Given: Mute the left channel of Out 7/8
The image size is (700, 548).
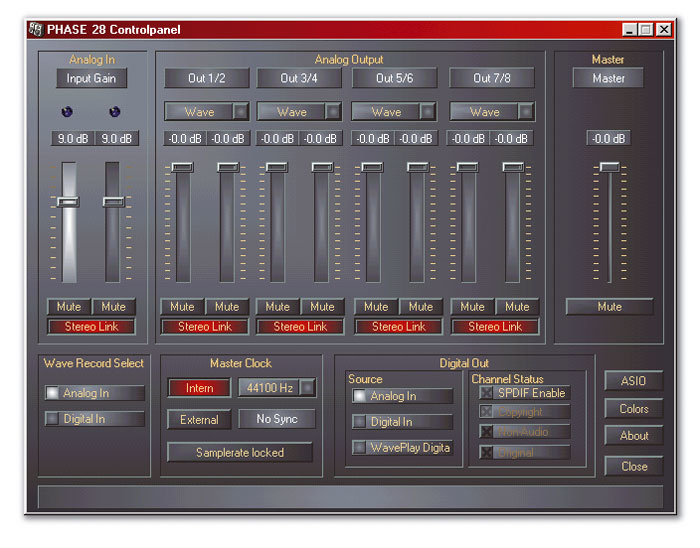Looking at the screenshot, I should pyautogui.click(x=472, y=307).
